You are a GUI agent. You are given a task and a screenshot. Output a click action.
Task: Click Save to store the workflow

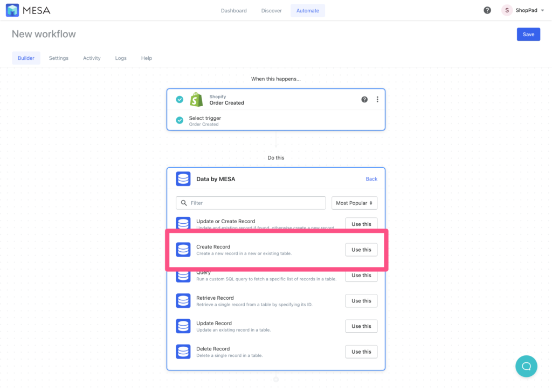coord(528,34)
